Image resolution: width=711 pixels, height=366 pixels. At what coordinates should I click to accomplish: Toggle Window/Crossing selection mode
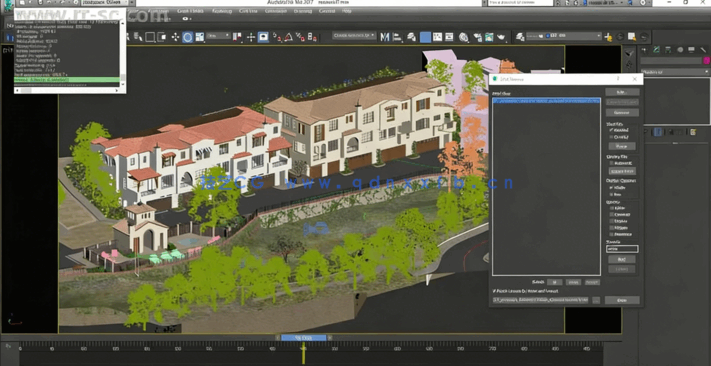[x=161, y=37]
